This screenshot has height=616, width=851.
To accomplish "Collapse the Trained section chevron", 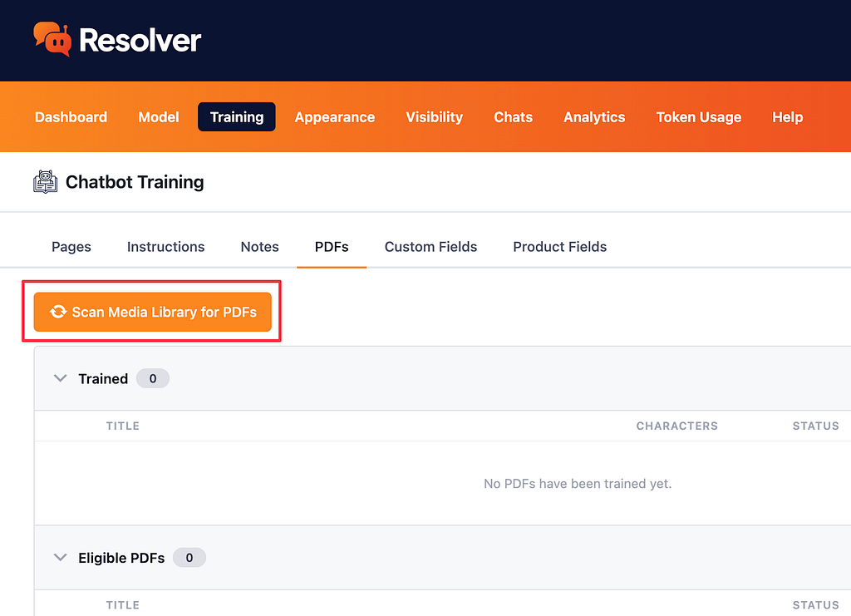I will [60, 378].
